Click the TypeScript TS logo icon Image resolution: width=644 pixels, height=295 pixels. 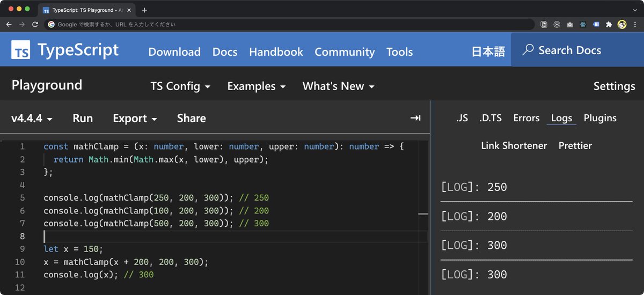pyautogui.click(x=21, y=50)
